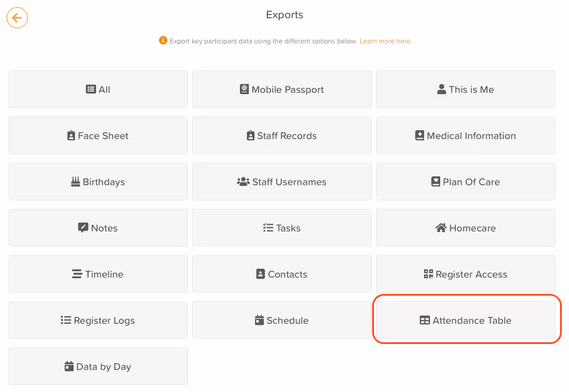Click the list icon on Register Logs
This screenshot has height=392, width=569.
point(65,320)
